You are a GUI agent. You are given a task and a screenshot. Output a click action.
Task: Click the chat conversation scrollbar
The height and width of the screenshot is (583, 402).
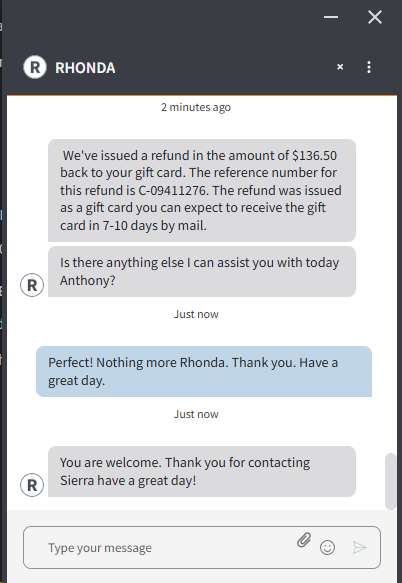(390, 481)
